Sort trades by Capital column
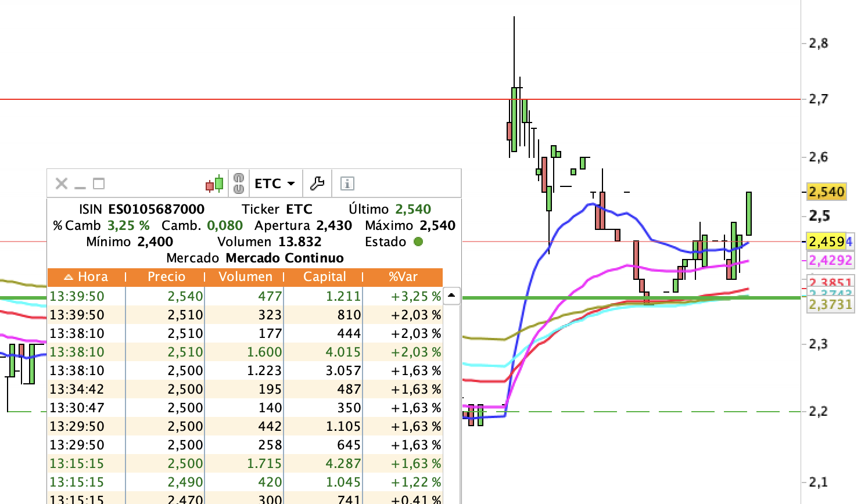 click(324, 277)
